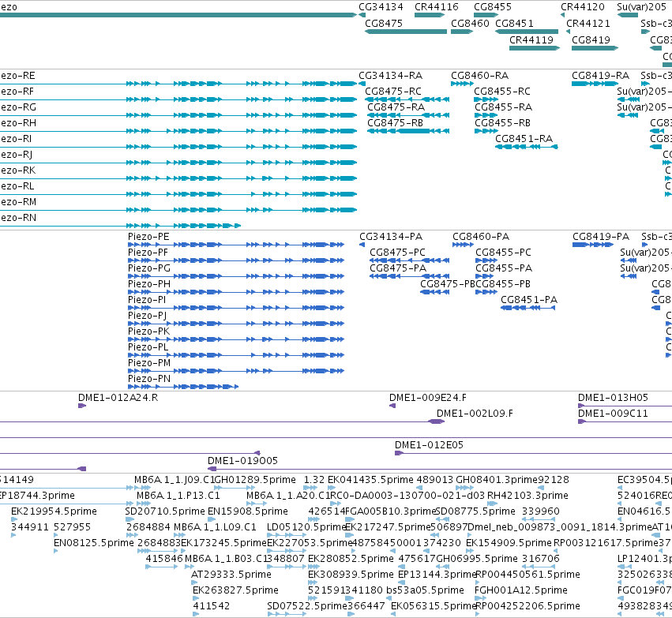
Task: Click the GH08401.3prime EST label
Action: (497, 480)
